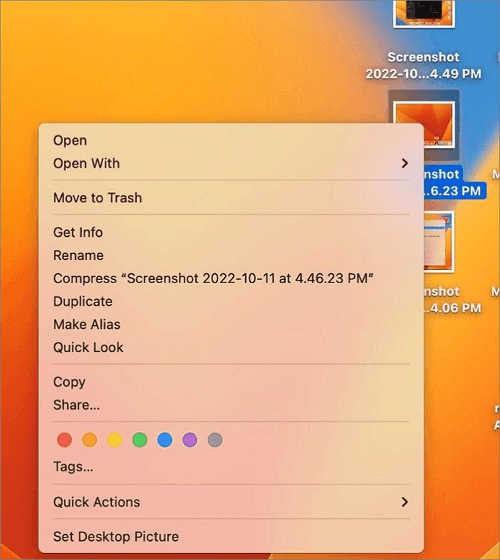Select Make Alias menu entry
This screenshot has width=500, height=560.
pyautogui.click(x=231, y=324)
